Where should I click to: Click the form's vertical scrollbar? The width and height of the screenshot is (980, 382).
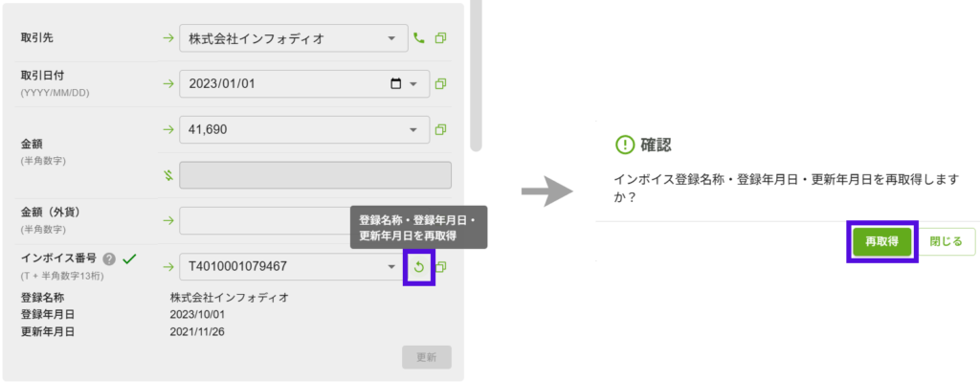pyautogui.click(x=476, y=75)
